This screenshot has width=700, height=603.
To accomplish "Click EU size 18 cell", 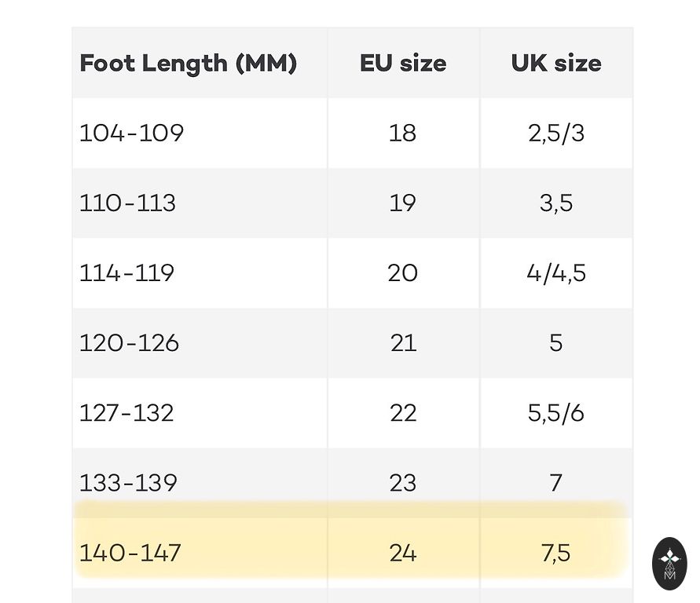I will click(403, 133).
